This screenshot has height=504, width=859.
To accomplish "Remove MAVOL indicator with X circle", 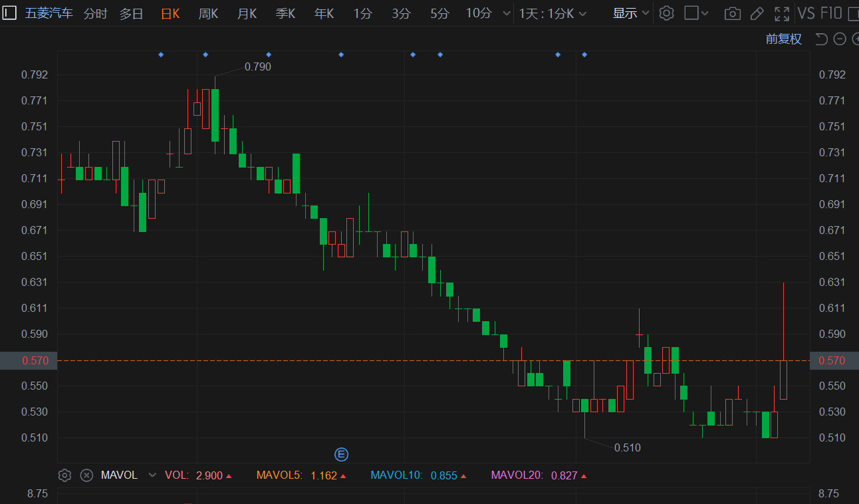I will 86,475.
